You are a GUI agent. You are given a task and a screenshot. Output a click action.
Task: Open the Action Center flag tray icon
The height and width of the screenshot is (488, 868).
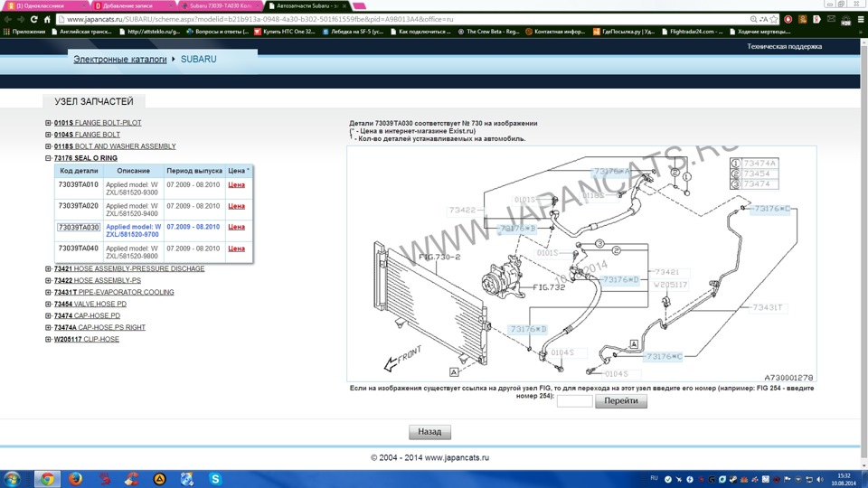coord(788,479)
